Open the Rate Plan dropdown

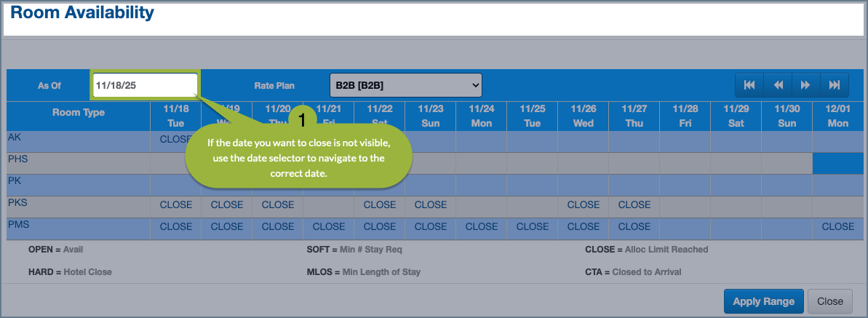(x=405, y=85)
